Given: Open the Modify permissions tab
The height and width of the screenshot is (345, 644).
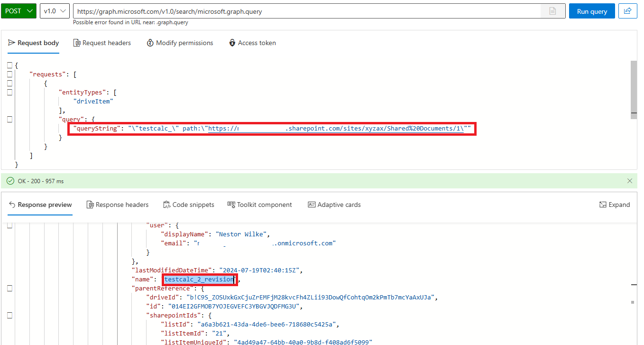Looking at the screenshot, I should click(x=180, y=43).
